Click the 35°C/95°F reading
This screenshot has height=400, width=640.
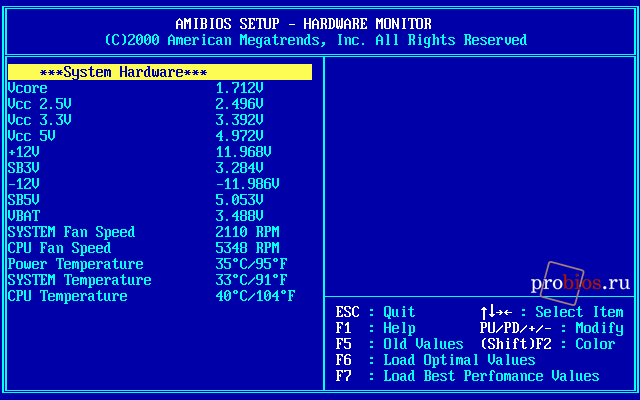pos(251,264)
